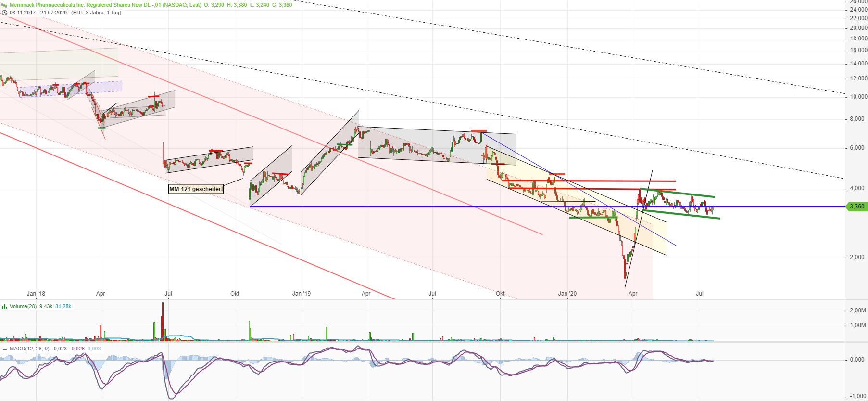Screen dimensions: 868x401
Task: Click the MACD indicator line icon
Action: (4, 349)
